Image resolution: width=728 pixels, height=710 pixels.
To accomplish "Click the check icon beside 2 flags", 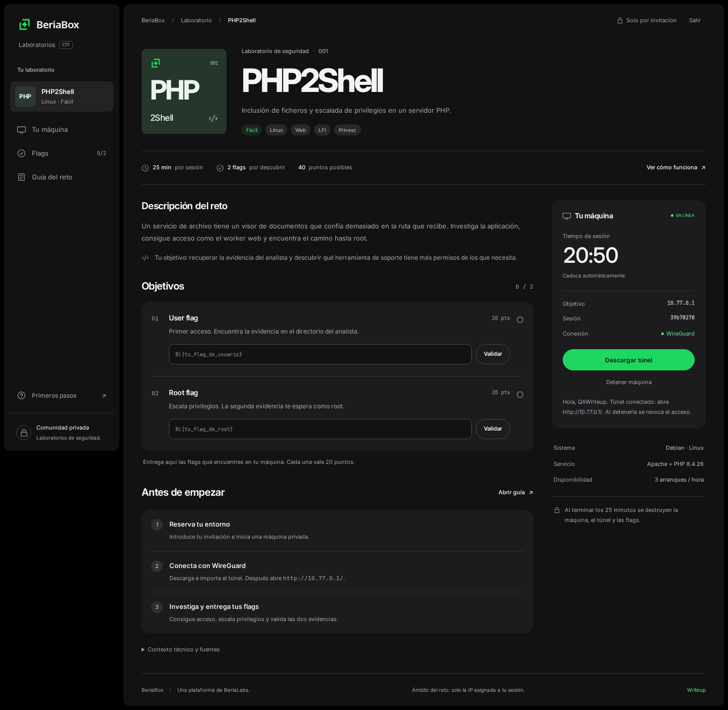I will coord(220,168).
